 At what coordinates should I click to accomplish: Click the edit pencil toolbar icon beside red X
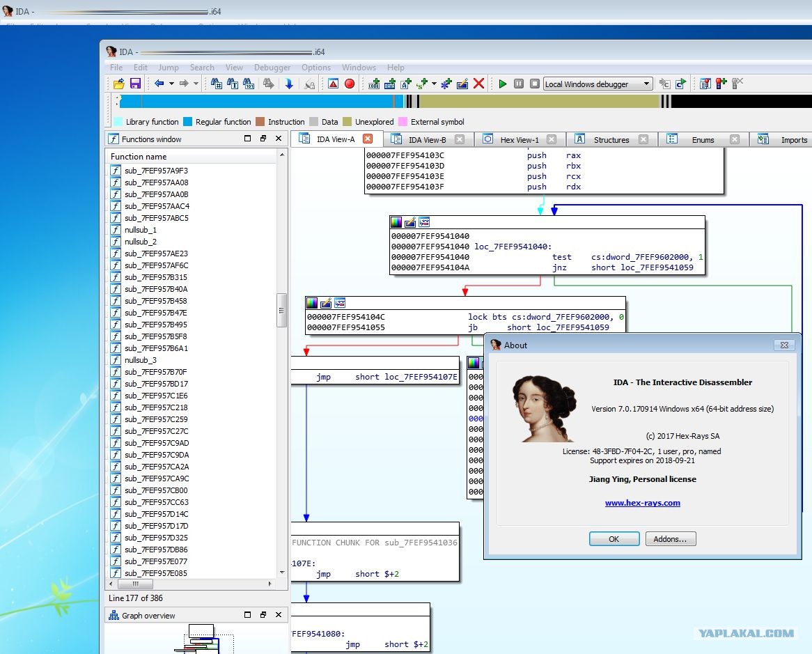462,84
